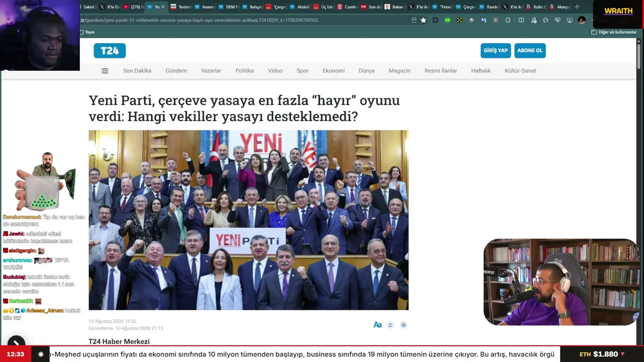The width and height of the screenshot is (644, 362).
Task: Switch to the YouTube '(276)' tab
Action: [133, 7]
